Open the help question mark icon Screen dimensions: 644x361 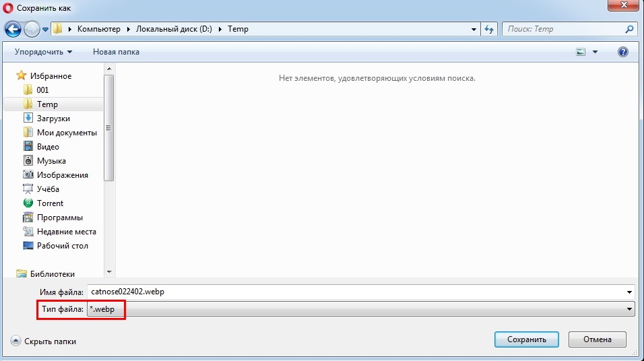622,52
